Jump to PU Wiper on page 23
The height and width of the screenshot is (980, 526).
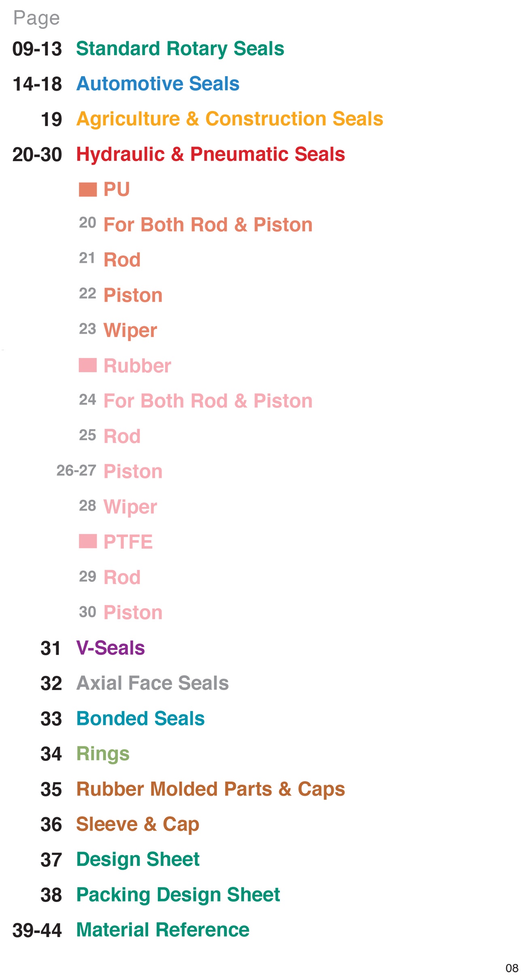130,330
